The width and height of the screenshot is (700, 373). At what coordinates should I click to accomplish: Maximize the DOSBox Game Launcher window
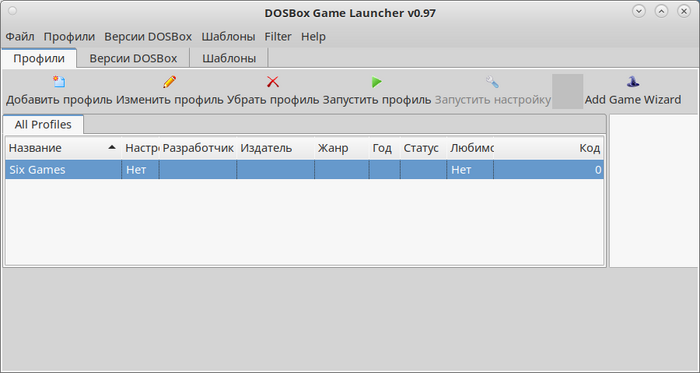tap(661, 11)
